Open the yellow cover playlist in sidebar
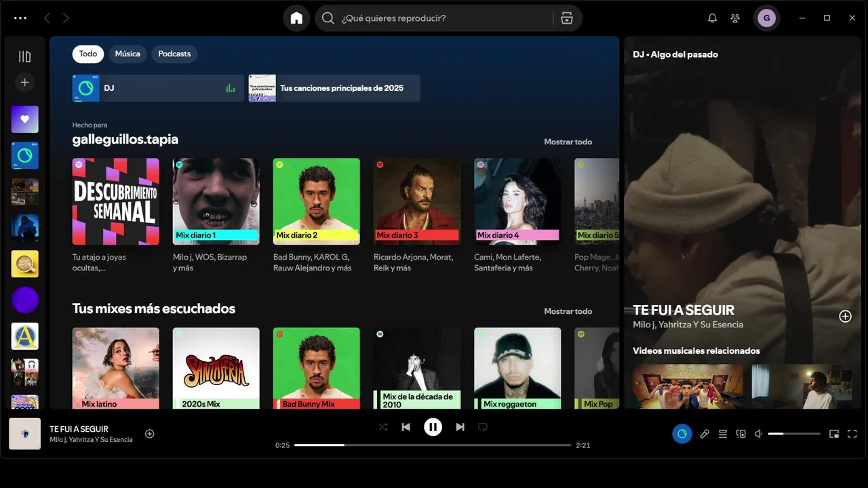This screenshot has width=868, height=488. pyautogui.click(x=25, y=264)
